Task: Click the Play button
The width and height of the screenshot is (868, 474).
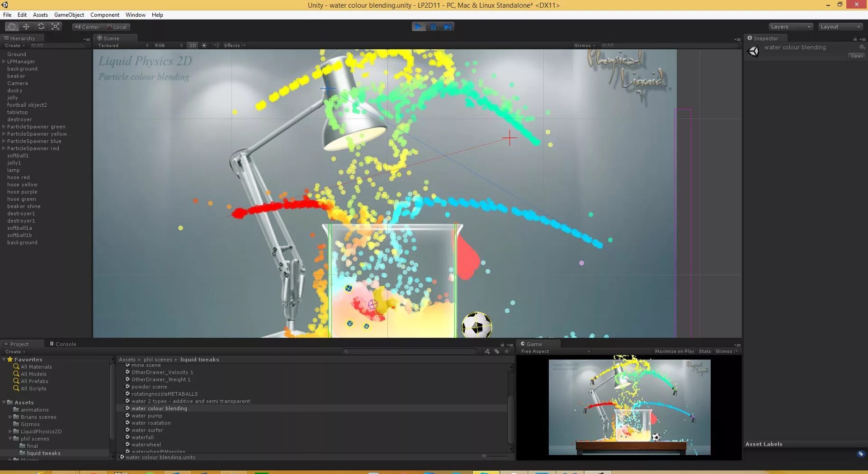Action: pos(419,27)
